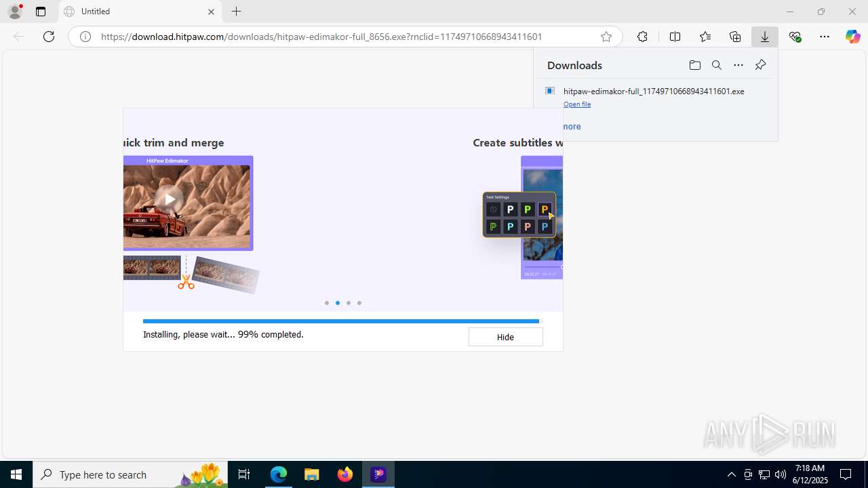Open Settings and more ellipsis menu
The height and width of the screenshot is (488, 868).
click(825, 37)
